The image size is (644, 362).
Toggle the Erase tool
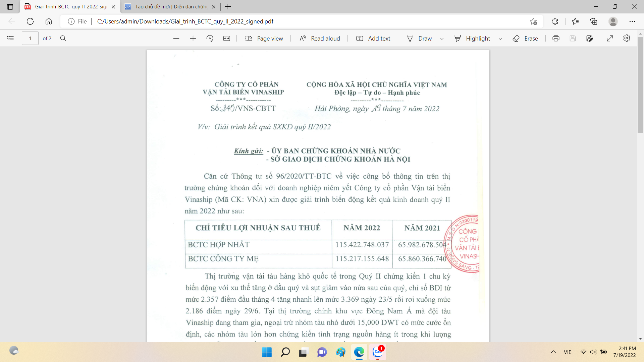[x=525, y=39]
